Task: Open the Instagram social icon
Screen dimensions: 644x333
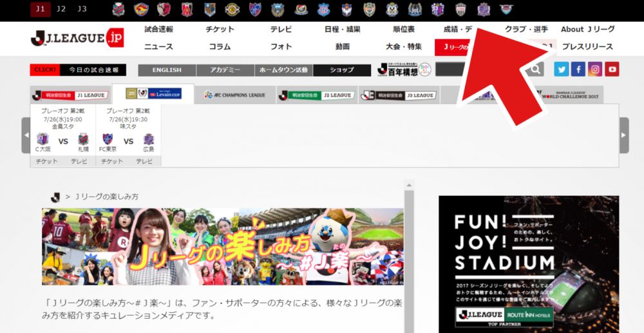Action: pos(595,70)
